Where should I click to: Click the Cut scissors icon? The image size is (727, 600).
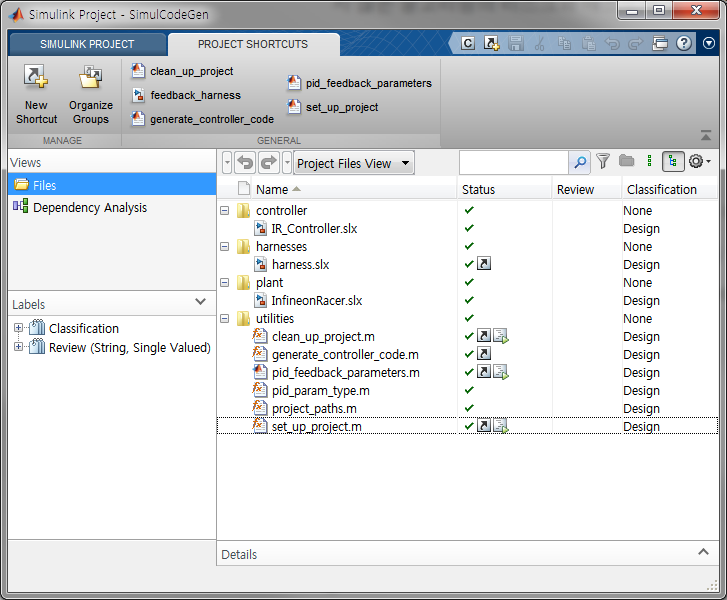click(x=539, y=44)
